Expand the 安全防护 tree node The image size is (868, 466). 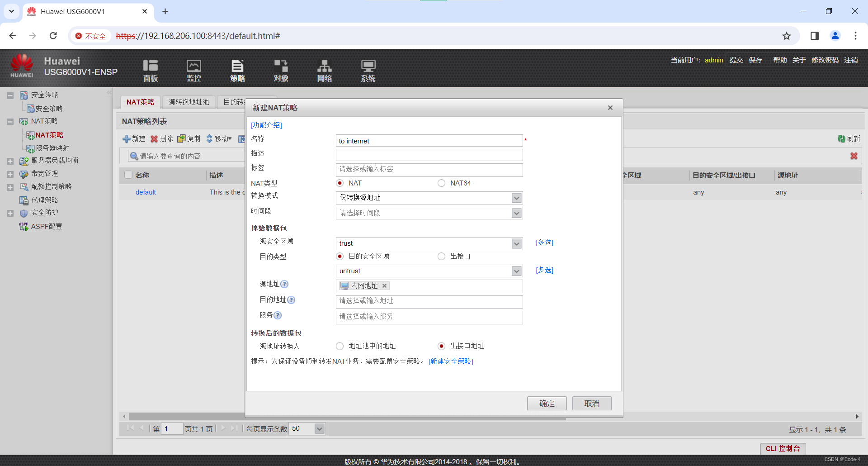click(x=10, y=213)
